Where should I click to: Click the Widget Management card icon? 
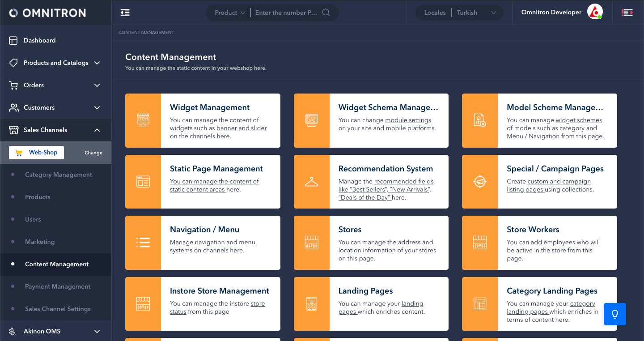pyautogui.click(x=143, y=120)
